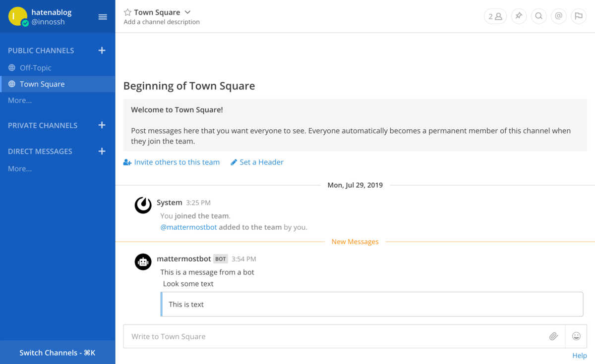Image resolution: width=595 pixels, height=364 pixels.
Task: Open the @mattermostbot mention link
Action: click(188, 227)
